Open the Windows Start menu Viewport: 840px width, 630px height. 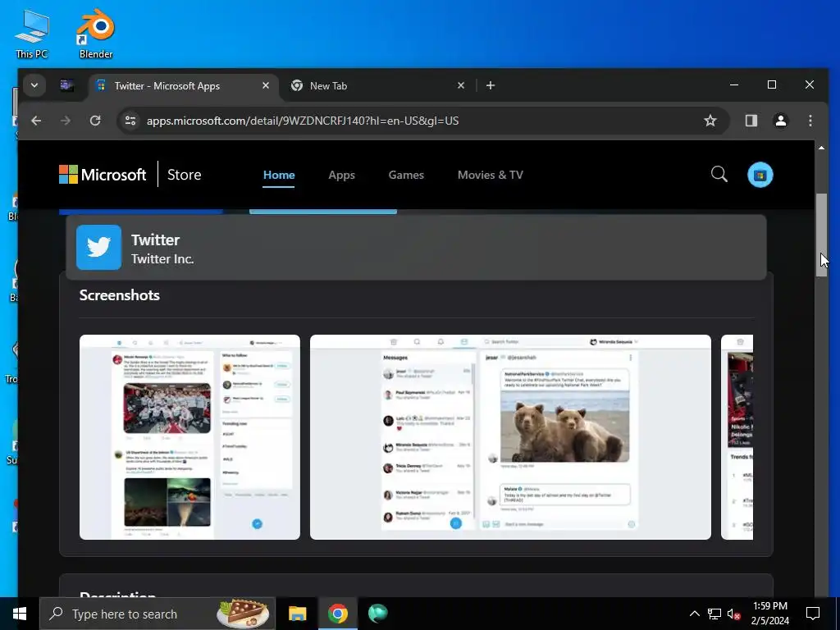pyautogui.click(x=20, y=614)
